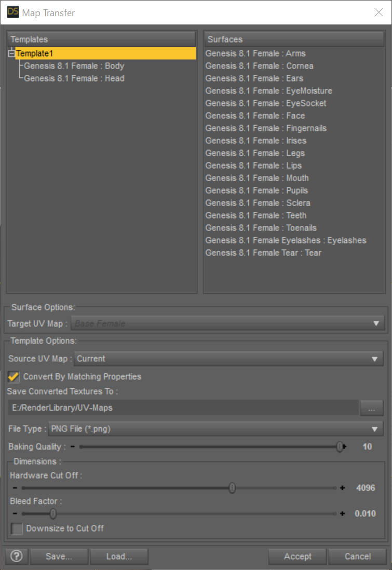Click the Bleed Factor plus icon
The image size is (392, 570).
[x=342, y=513]
